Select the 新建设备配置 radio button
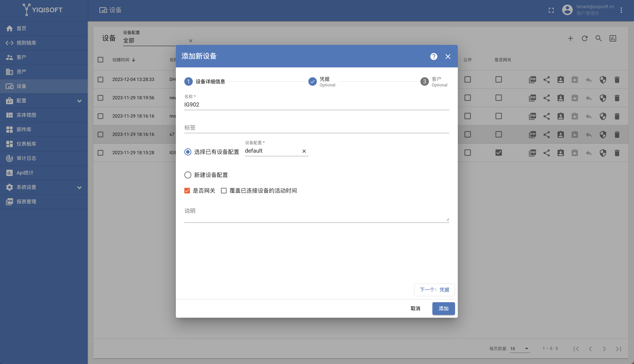This screenshot has width=634, height=364. 188,175
